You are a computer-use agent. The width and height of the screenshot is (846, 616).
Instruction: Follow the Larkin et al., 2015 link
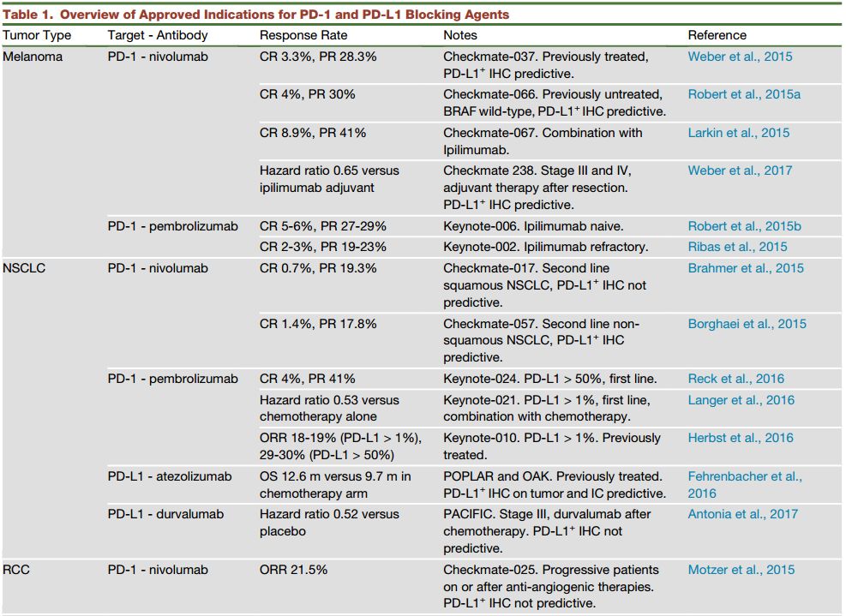click(738, 133)
